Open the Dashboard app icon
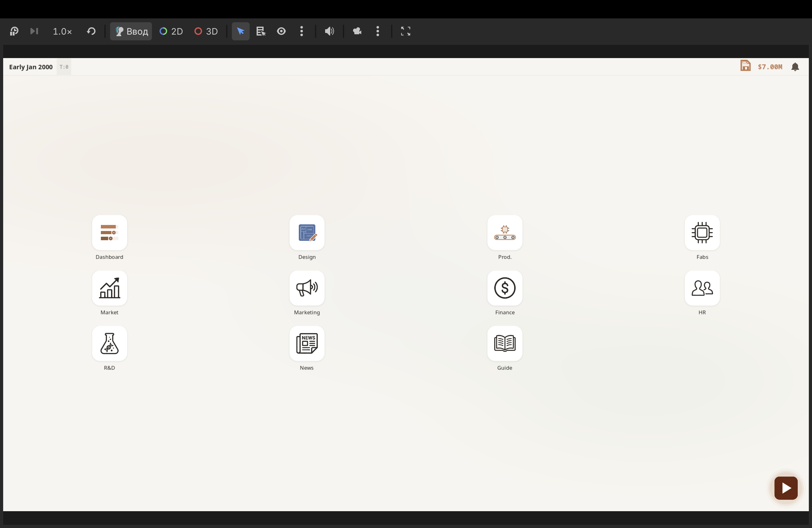This screenshot has width=812, height=528. 109,233
